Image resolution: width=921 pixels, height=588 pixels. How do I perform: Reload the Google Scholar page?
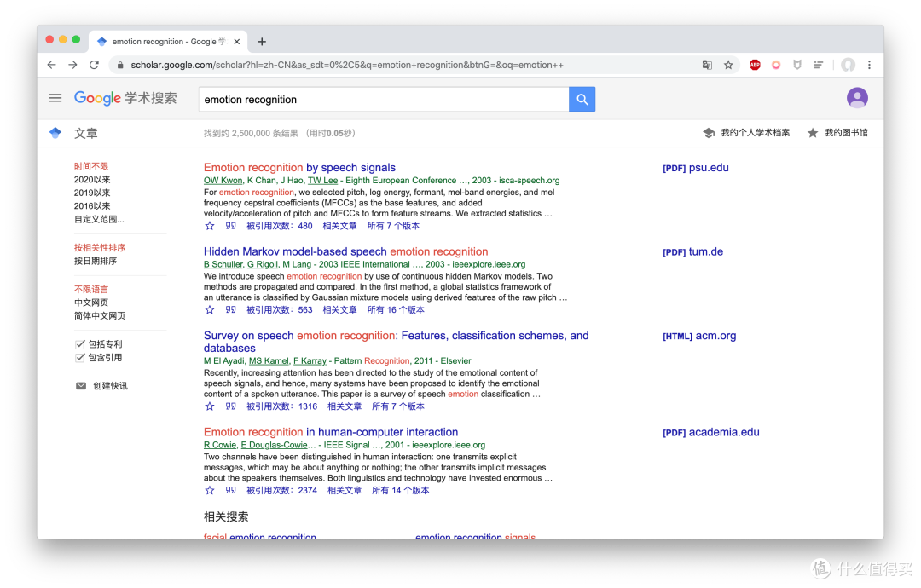[x=94, y=65]
